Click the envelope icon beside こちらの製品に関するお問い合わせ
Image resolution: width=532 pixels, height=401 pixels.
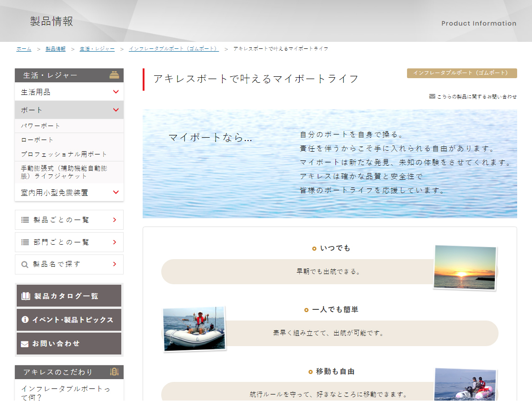click(432, 96)
